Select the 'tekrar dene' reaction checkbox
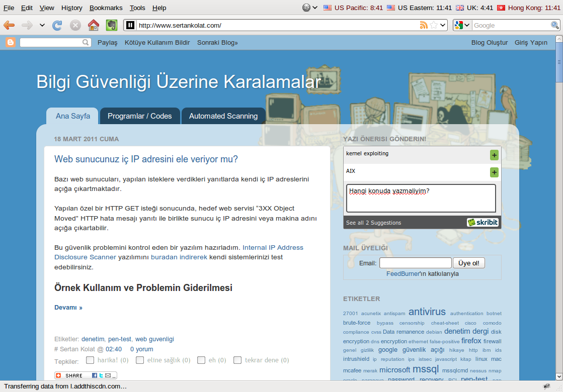Viewport: 563px width, 392px height. pos(237,360)
